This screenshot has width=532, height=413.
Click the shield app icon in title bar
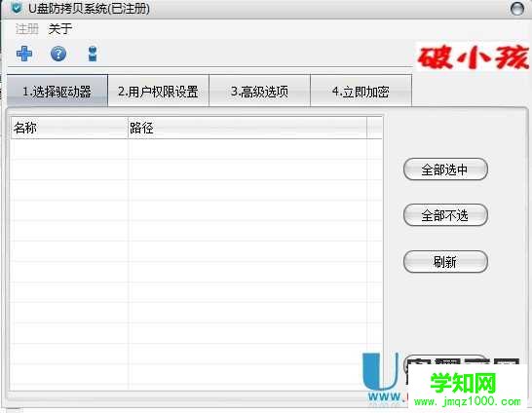(x=16, y=8)
